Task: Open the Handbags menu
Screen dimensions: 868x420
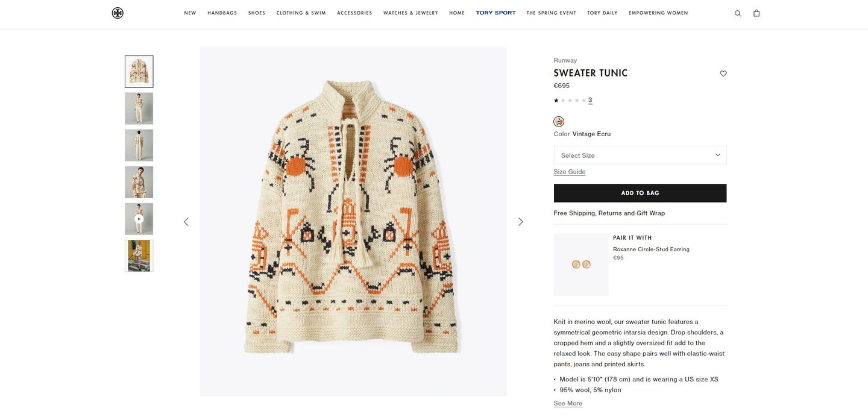Action: (222, 13)
